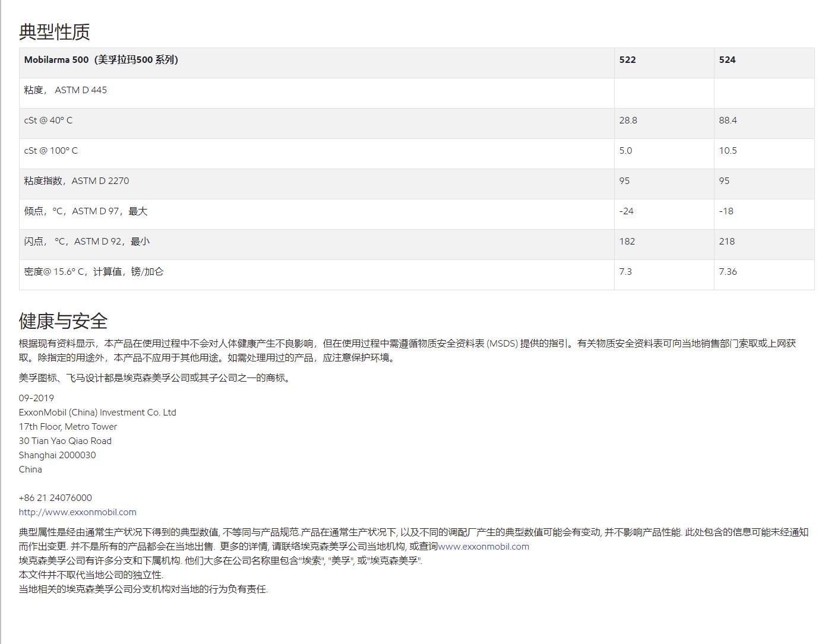
Task: Click the 倾点 ASTM D 97 row label
Action: [86, 211]
